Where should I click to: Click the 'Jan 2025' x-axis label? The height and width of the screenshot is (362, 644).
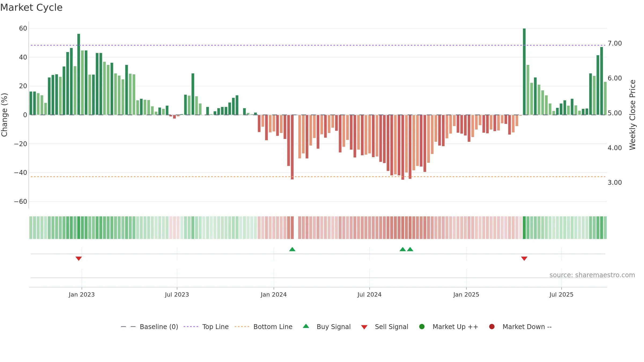[466, 295]
